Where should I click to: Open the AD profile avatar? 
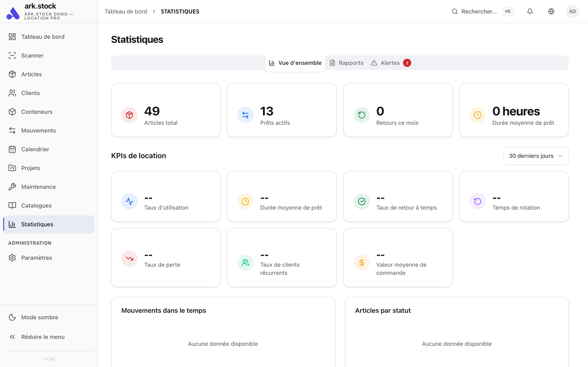click(x=573, y=11)
